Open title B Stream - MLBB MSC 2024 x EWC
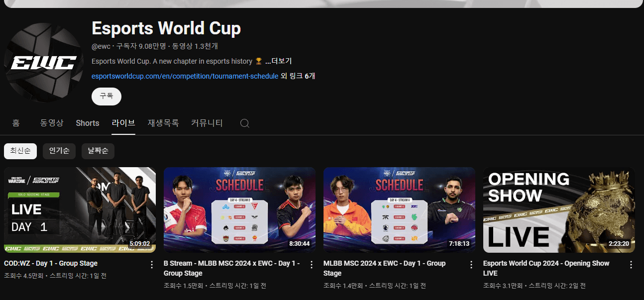The height and width of the screenshot is (300, 644). (x=231, y=268)
